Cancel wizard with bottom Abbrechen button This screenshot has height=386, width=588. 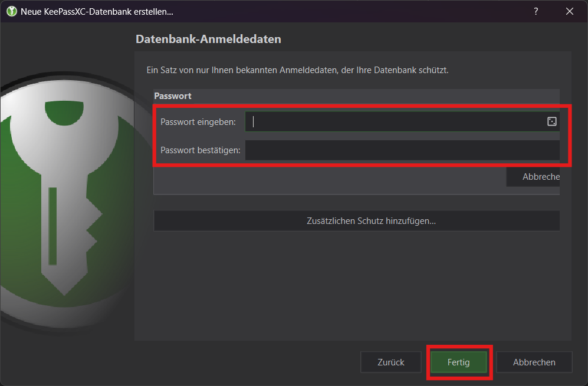534,362
